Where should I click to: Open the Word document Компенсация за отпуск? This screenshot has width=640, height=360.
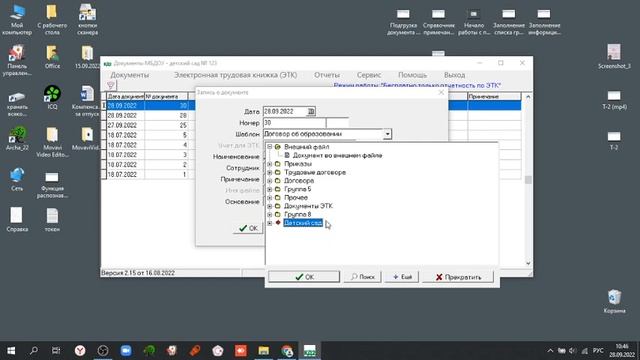click(87, 101)
